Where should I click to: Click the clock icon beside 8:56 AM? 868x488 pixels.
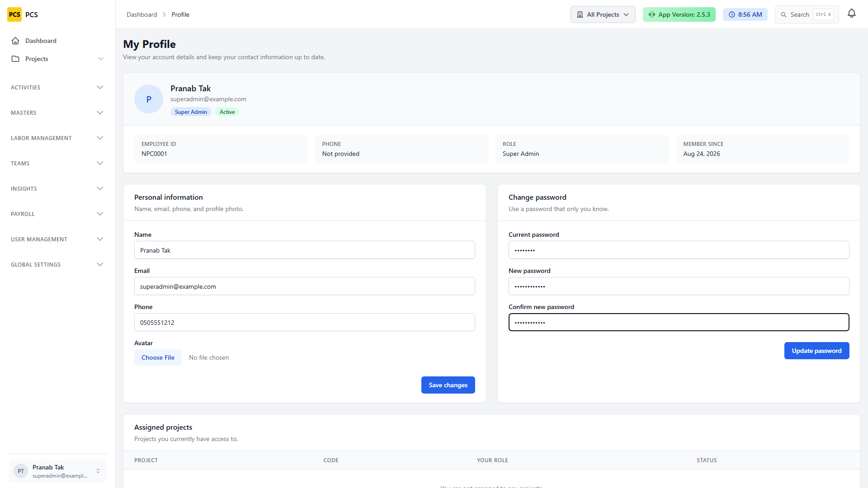point(732,14)
